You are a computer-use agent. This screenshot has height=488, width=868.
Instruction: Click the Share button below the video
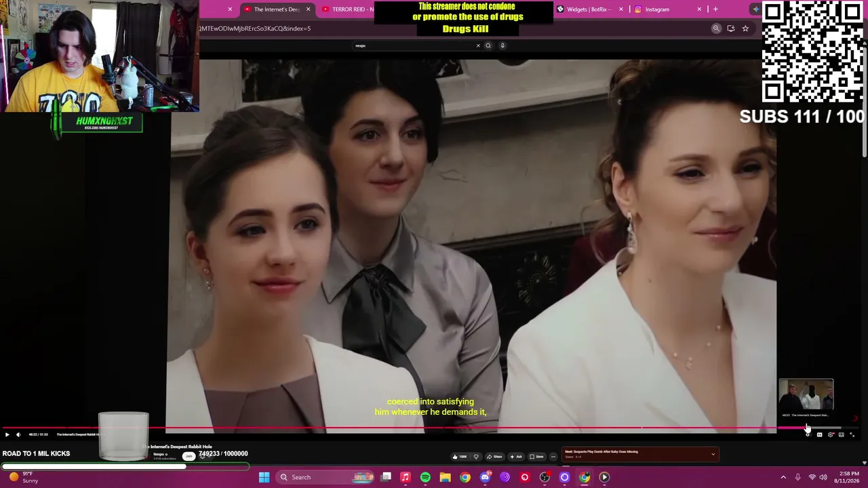pos(495,456)
